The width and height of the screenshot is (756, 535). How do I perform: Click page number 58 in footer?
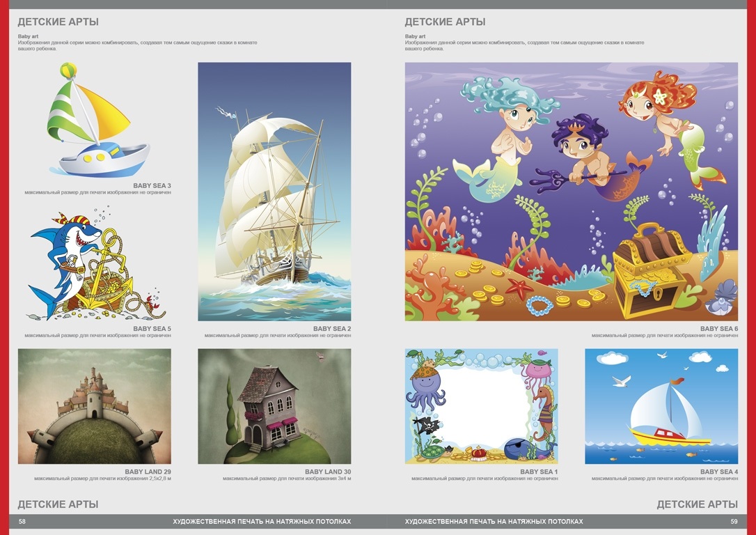click(x=22, y=522)
